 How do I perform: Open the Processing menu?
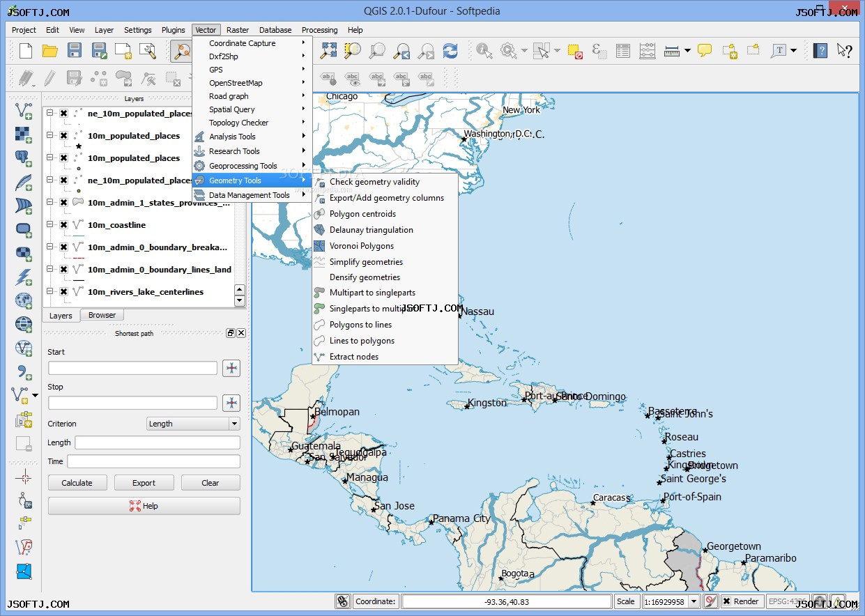pyautogui.click(x=319, y=30)
